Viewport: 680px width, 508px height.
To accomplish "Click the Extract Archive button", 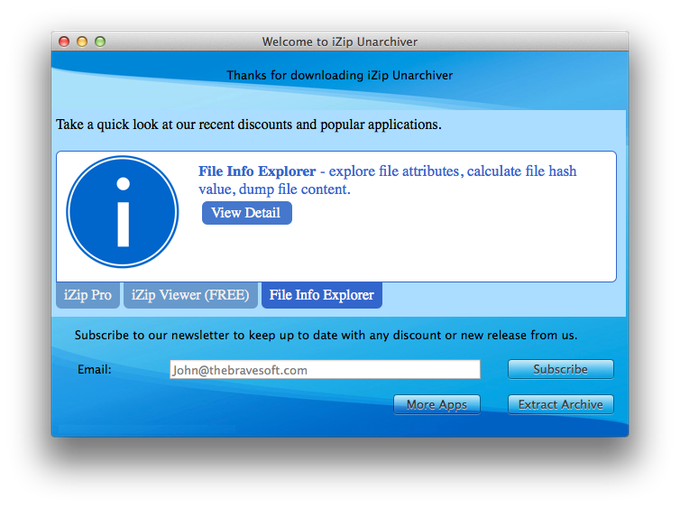I will tap(560, 404).
